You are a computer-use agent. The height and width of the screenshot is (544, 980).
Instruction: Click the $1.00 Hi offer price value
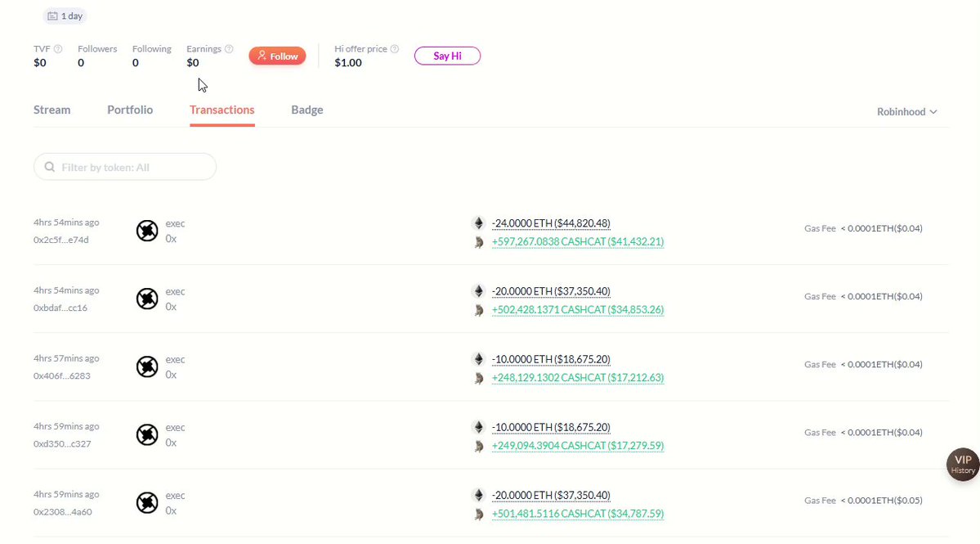(348, 62)
